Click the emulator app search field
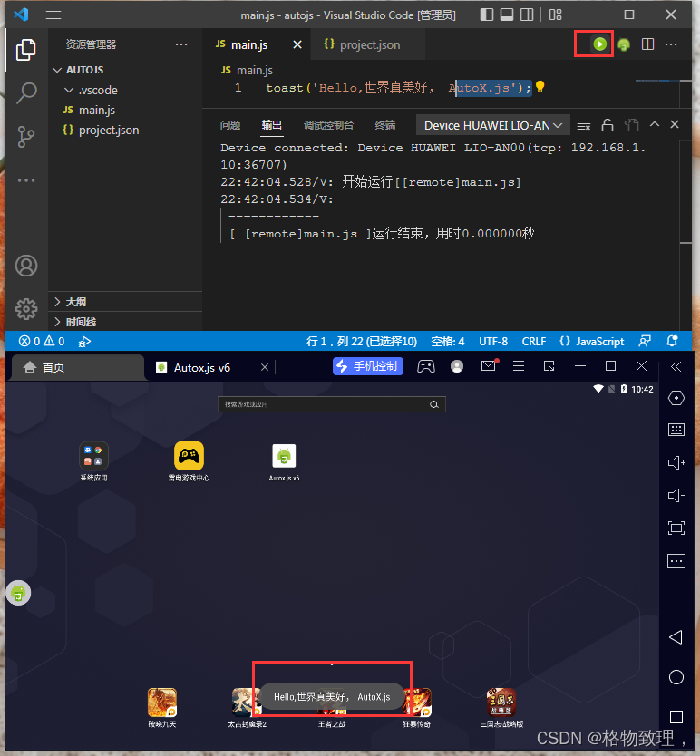The height and width of the screenshot is (756, 700). tap(332, 404)
